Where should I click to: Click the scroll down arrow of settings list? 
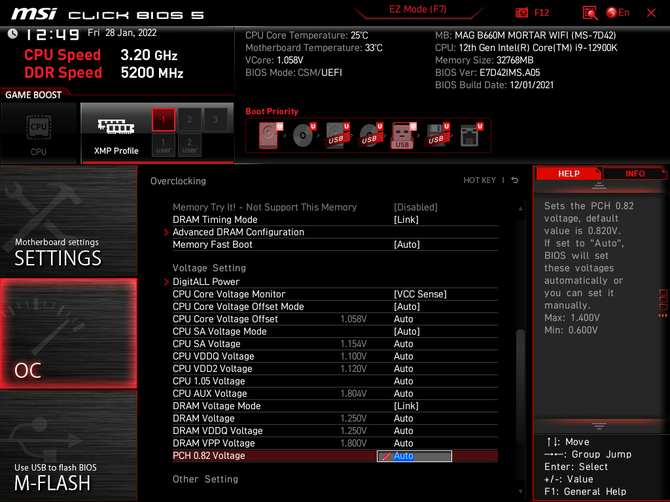(x=520, y=492)
